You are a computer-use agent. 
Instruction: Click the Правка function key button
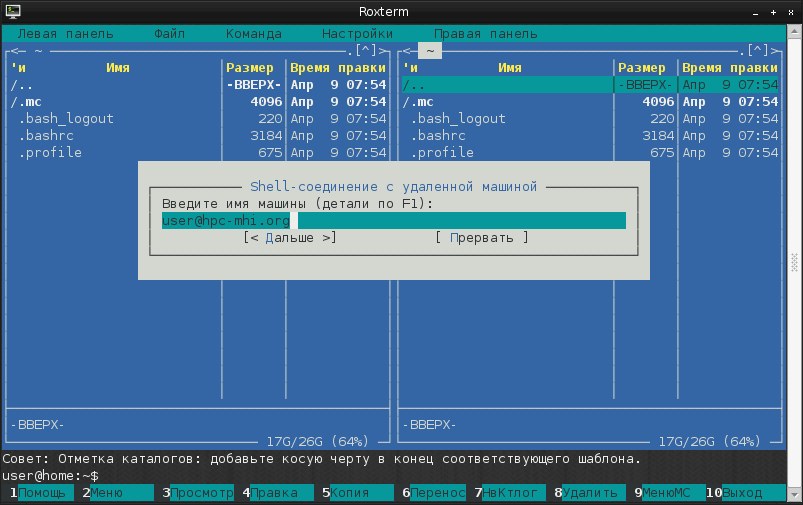click(x=274, y=493)
